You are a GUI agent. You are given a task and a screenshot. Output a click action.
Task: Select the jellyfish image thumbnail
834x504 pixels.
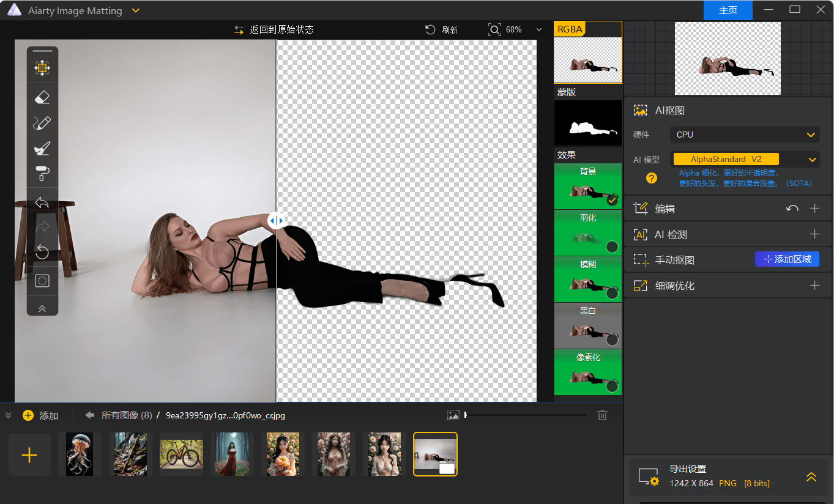coord(80,454)
